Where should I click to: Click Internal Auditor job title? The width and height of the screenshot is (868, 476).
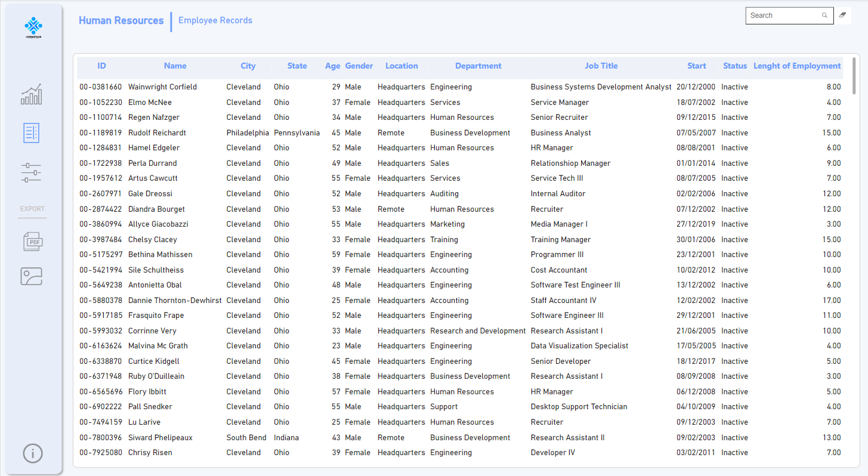[558, 194]
